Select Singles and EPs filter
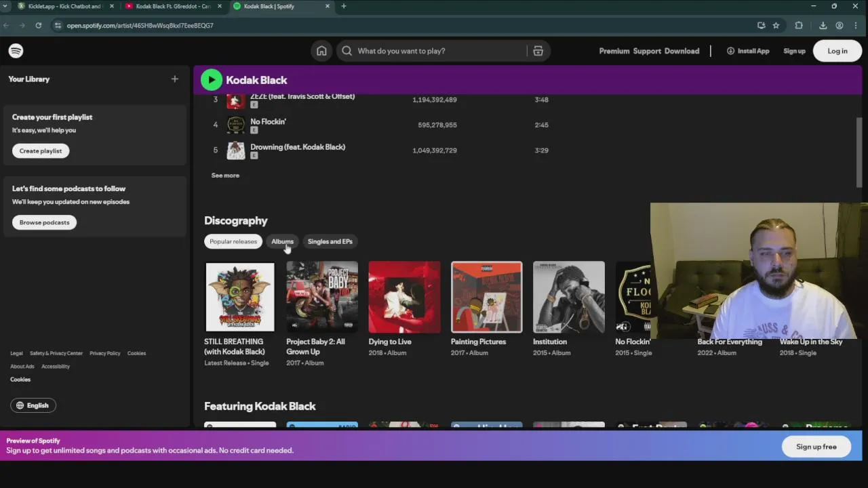This screenshot has width=868, height=488. click(330, 241)
